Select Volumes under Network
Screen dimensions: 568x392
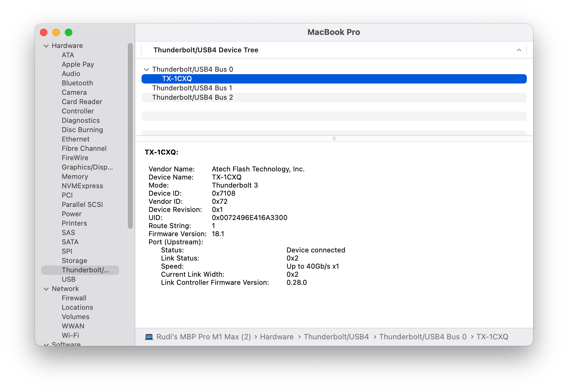tap(75, 317)
